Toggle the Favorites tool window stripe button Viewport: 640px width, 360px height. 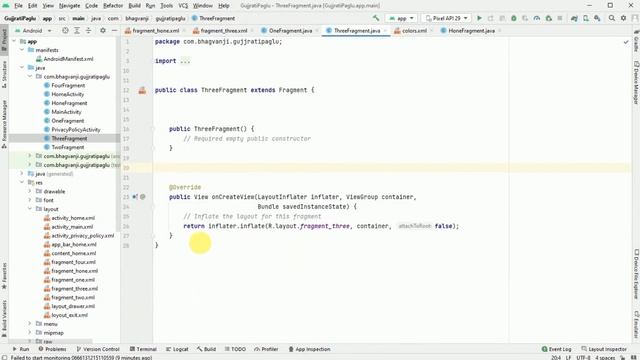click(x=4, y=276)
